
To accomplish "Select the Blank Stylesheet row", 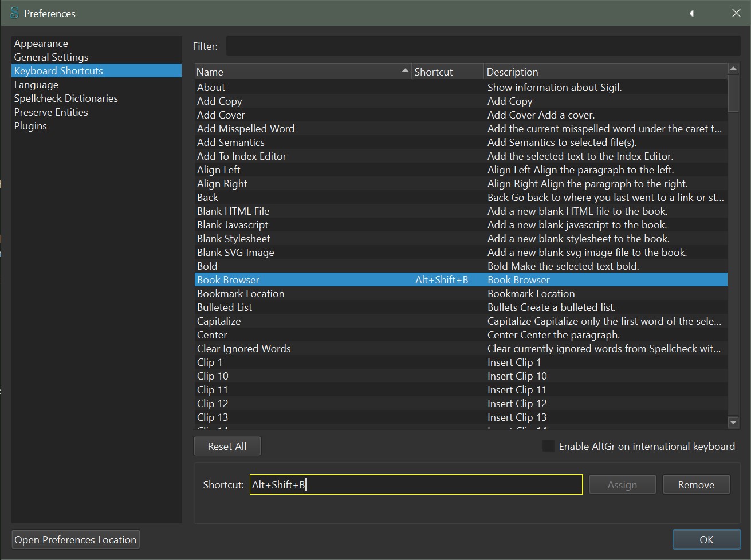I will pos(461,239).
